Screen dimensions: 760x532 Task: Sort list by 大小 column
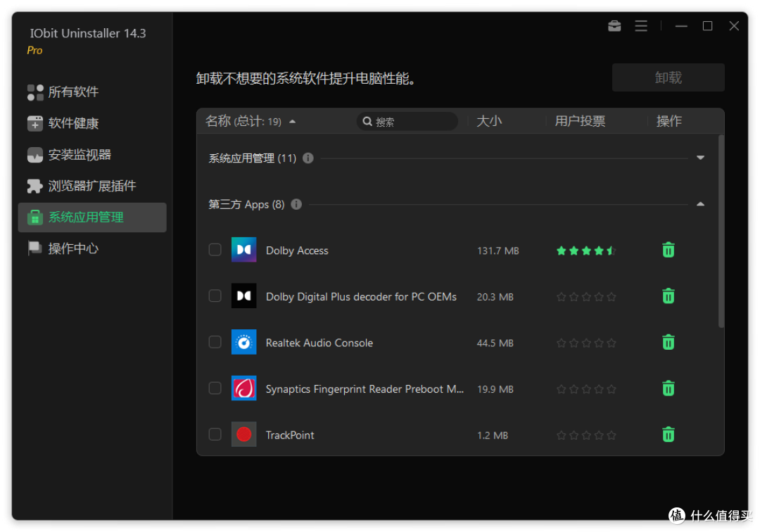click(x=488, y=121)
